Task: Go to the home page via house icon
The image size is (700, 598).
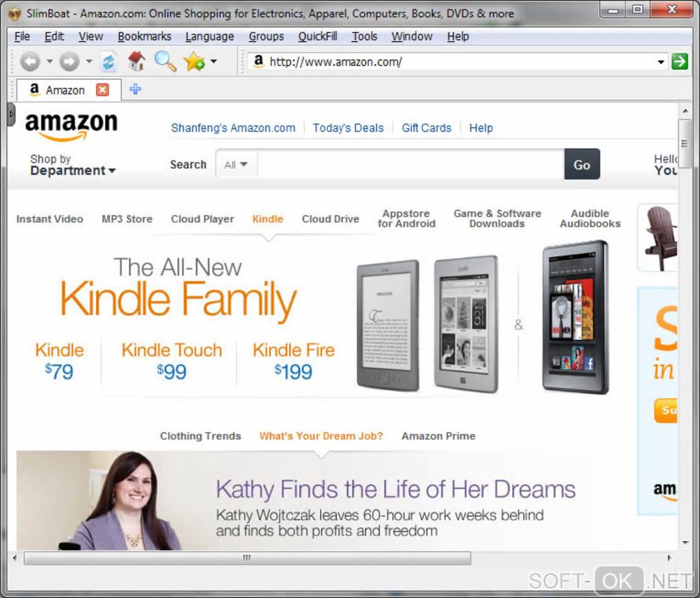Action: [137, 61]
